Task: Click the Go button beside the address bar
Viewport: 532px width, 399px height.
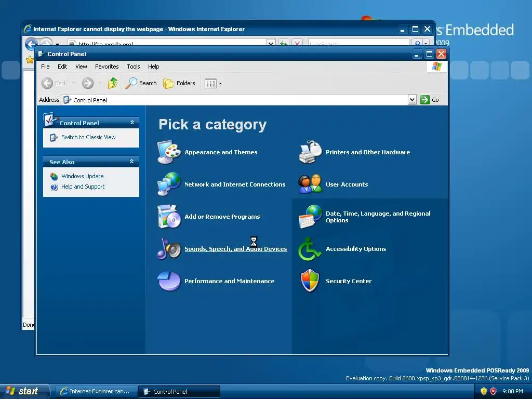Action: click(x=430, y=100)
